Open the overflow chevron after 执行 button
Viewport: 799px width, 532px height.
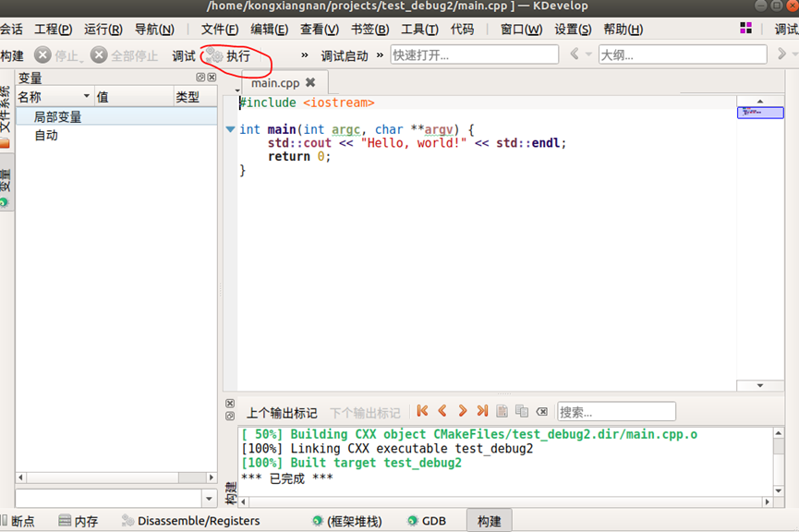303,55
